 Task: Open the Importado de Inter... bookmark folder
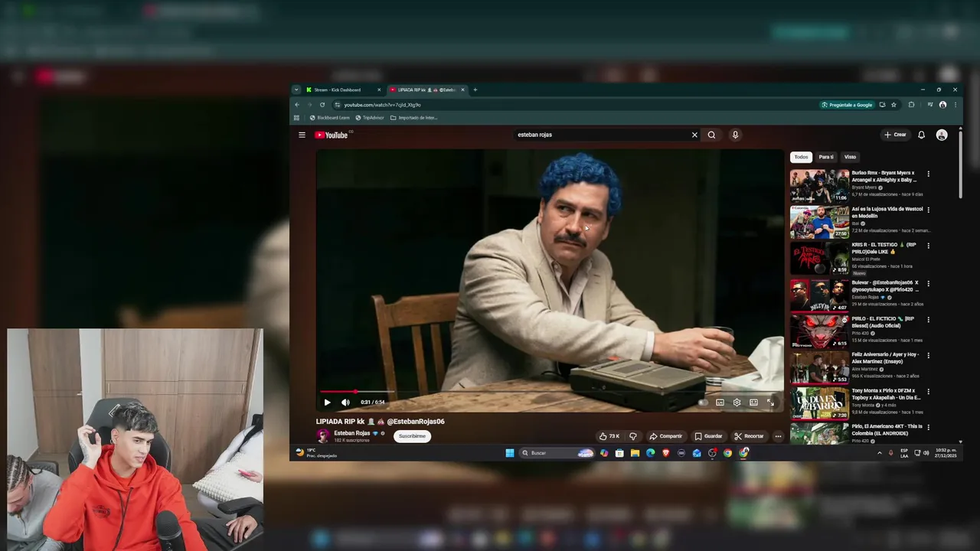tap(414, 118)
